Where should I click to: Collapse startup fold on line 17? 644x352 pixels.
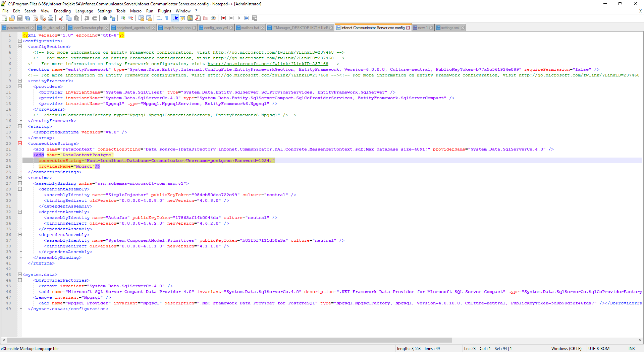click(x=20, y=126)
